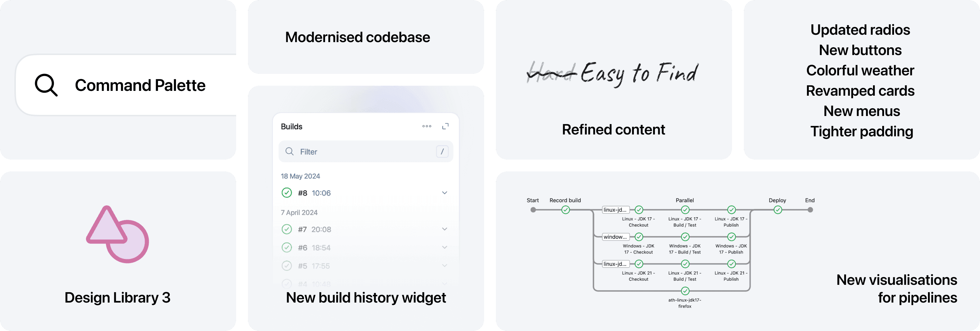Expand build #8 details with its chevron
The width and height of the screenshot is (980, 331).
(444, 193)
